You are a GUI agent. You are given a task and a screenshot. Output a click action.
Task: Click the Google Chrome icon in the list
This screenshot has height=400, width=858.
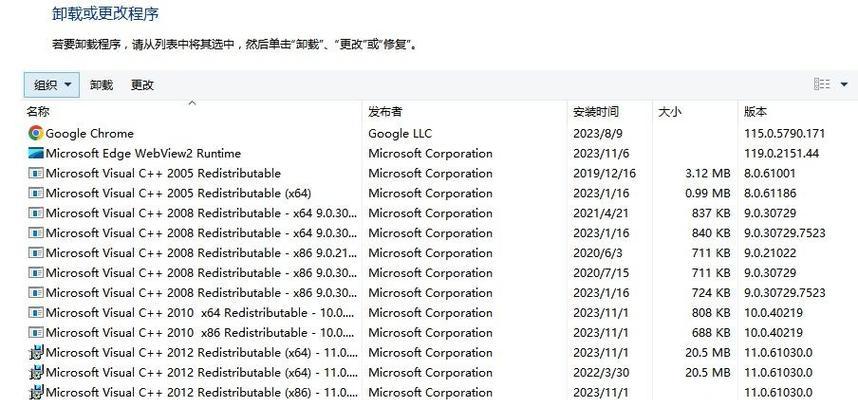[36, 133]
